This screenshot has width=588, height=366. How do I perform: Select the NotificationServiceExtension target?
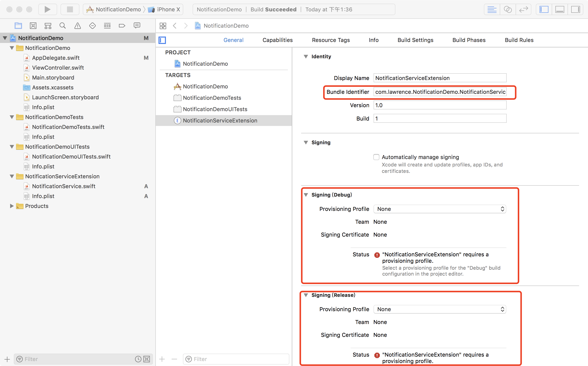coord(224,121)
